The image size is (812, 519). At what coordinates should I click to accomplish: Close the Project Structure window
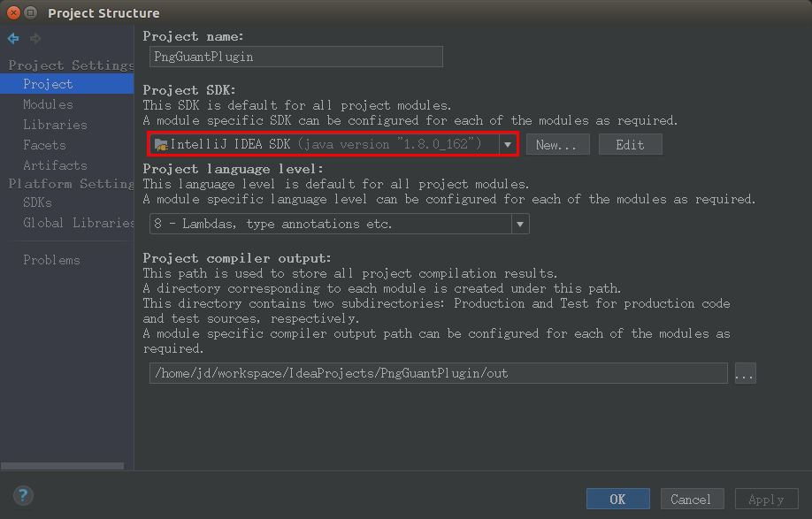coord(14,12)
